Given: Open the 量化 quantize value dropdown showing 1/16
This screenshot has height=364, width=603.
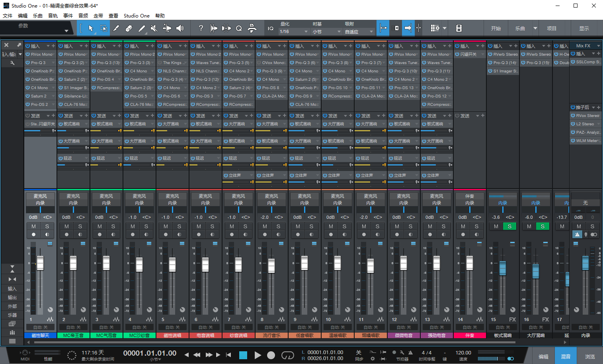Looking at the screenshot, I should pos(293,31).
